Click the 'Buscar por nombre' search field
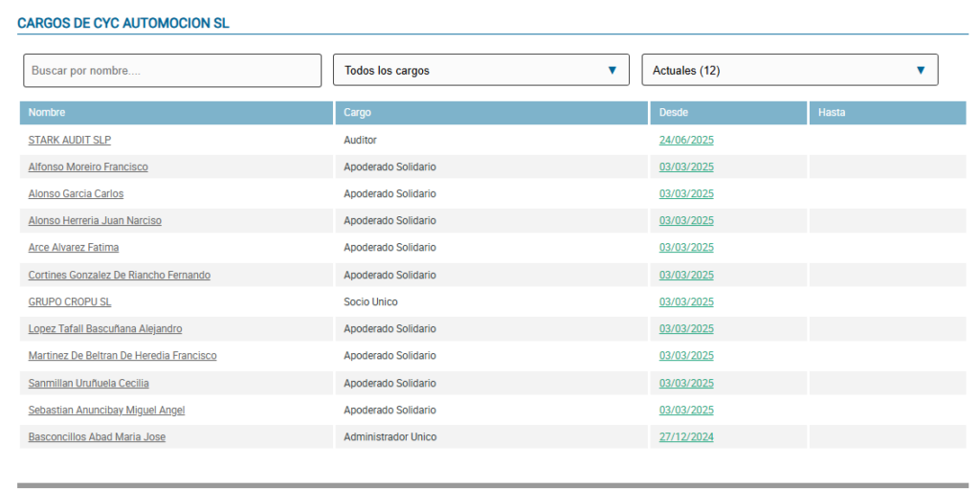 click(172, 71)
